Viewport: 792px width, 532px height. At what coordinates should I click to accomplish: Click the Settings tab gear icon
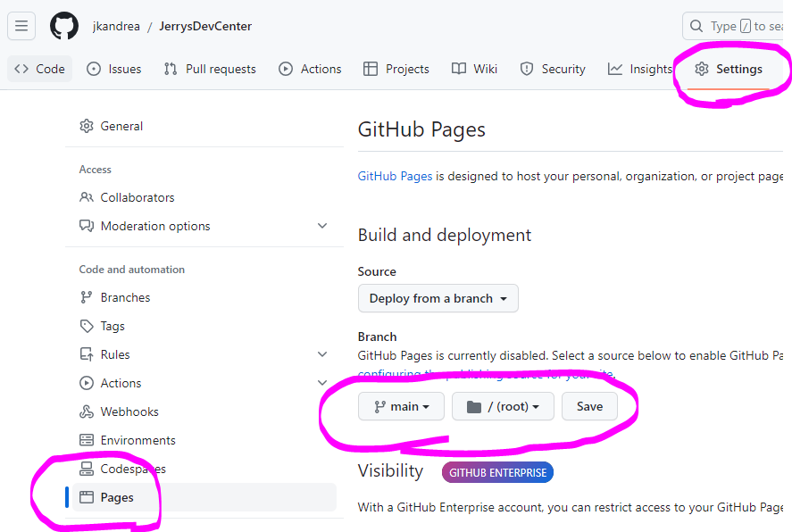pos(702,69)
